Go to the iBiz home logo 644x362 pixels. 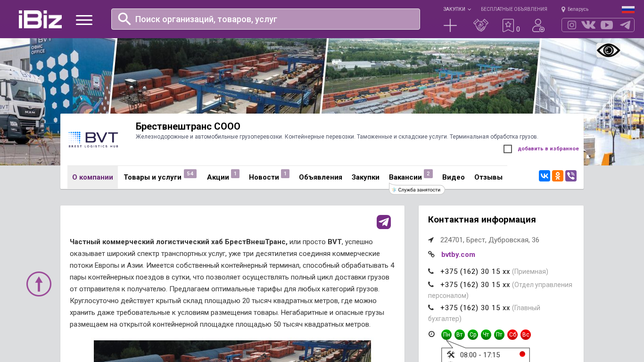[x=40, y=19]
